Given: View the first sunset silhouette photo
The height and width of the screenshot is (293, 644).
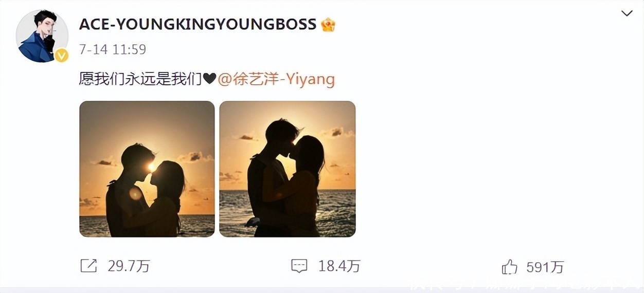Looking at the screenshot, I should click(x=147, y=169).
